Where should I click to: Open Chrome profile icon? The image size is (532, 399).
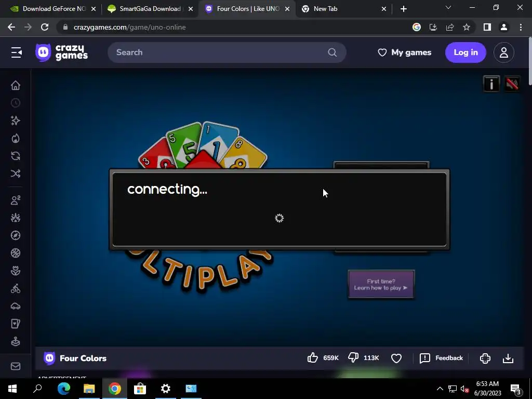[504, 27]
